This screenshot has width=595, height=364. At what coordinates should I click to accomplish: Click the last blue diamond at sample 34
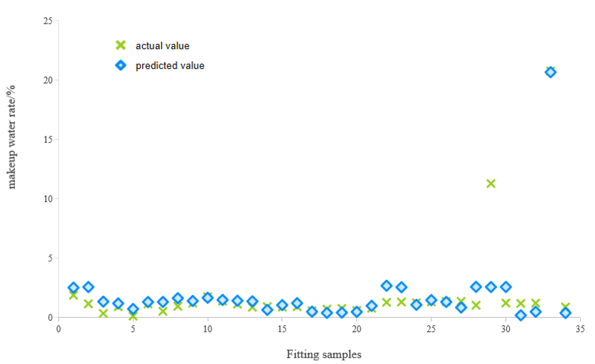pos(565,313)
